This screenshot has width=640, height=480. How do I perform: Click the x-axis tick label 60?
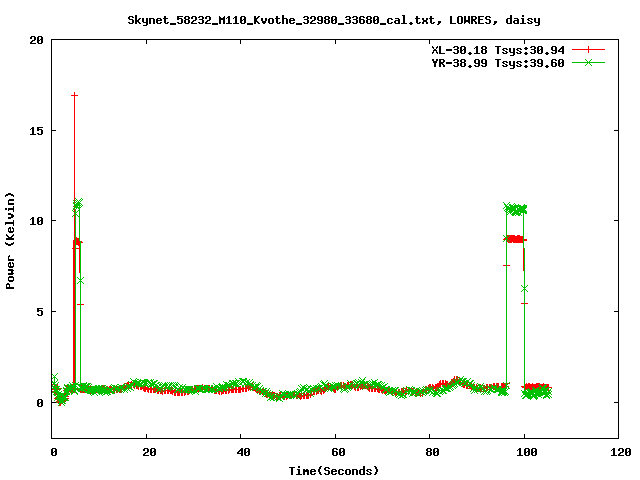coord(336,452)
